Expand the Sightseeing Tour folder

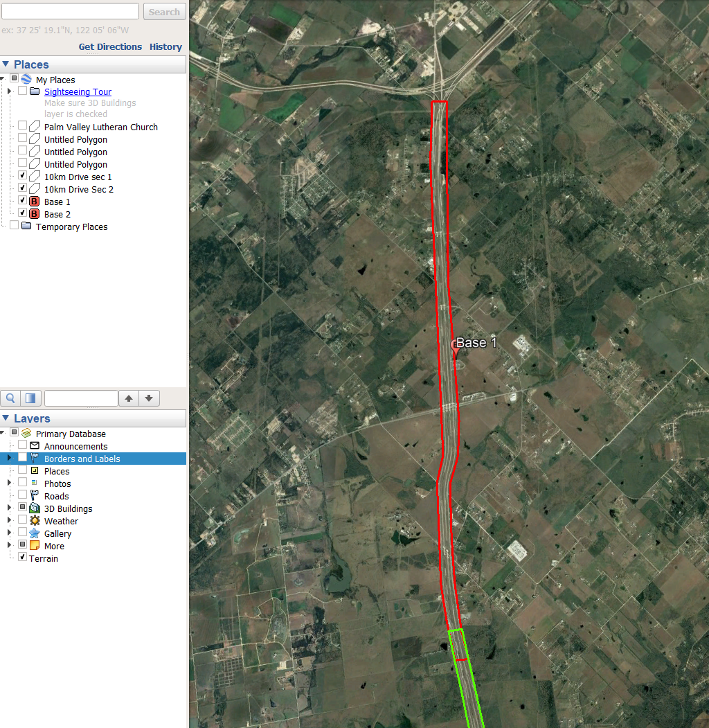coord(9,91)
